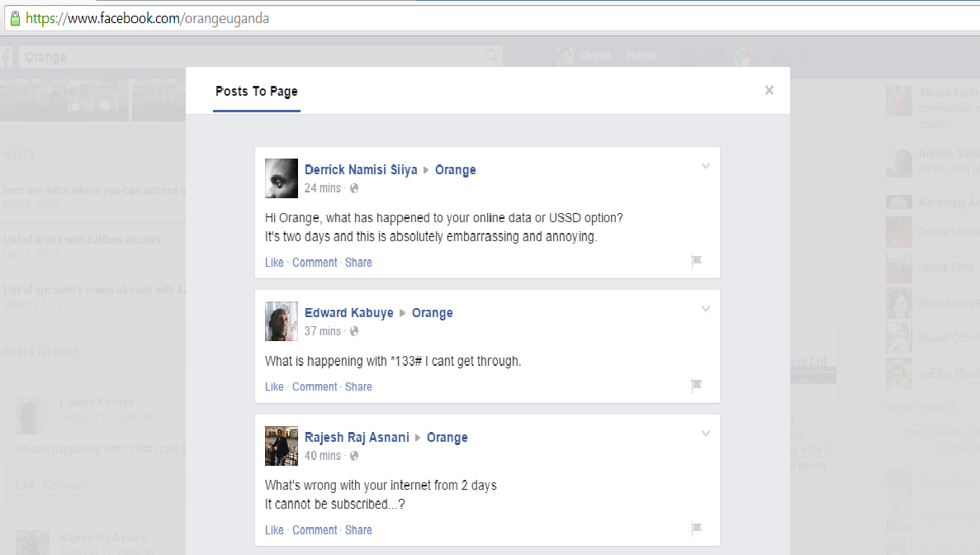Click the browser address bar URL
The width and height of the screenshot is (980, 555).
click(x=148, y=19)
